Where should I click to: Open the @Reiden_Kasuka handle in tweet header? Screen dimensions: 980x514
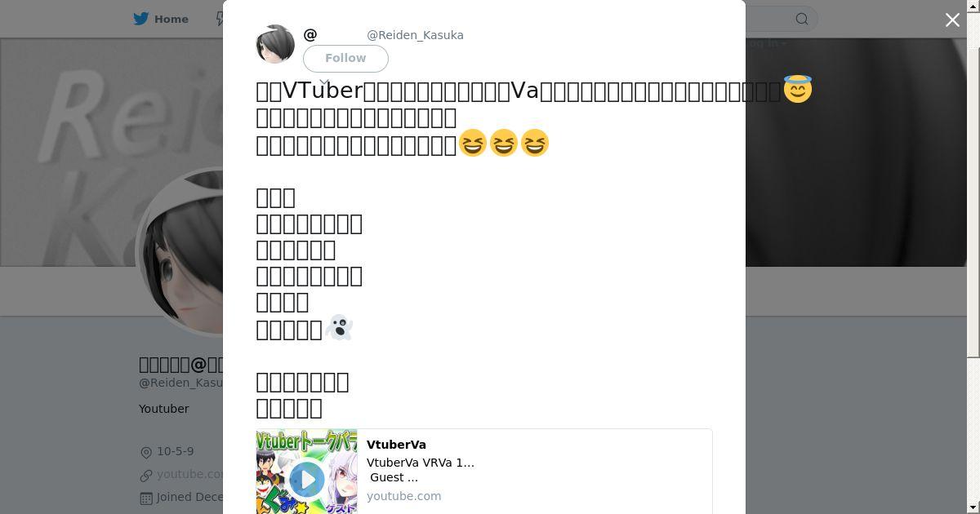click(x=415, y=35)
